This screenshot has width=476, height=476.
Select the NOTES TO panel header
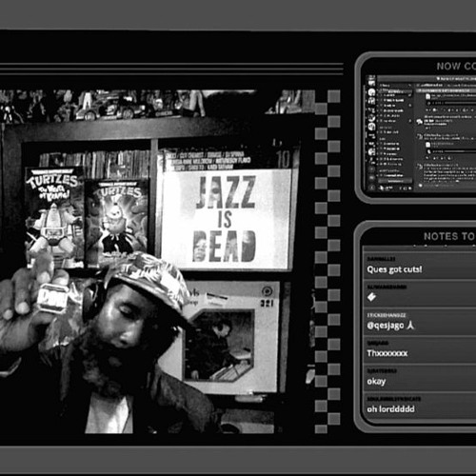[x=449, y=236]
